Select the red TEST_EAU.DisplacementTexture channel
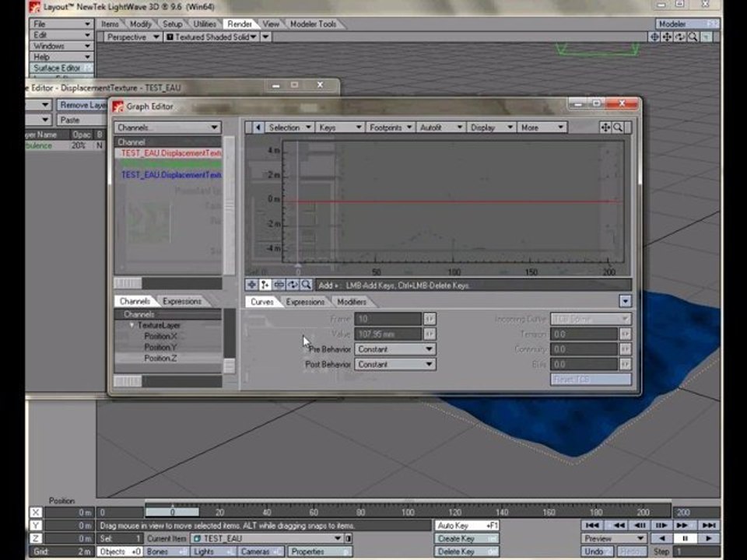The image size is (747, 560). (168, 153)
